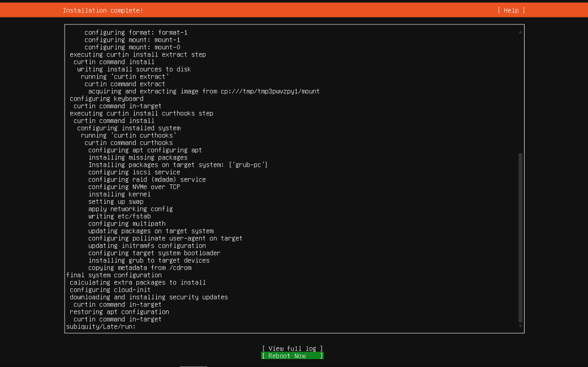
Task: Open the Help menu
Action: pyautogui.click(x=511, y=10)
